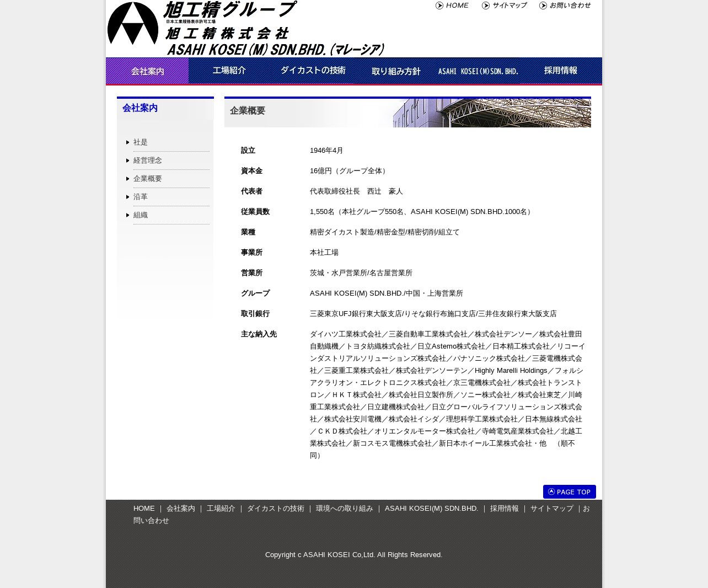Click the arrow icon beside お問い合わせ
The width and height of the screenshot is (708, 588).
pyautogui.click(x=543, y=6)
